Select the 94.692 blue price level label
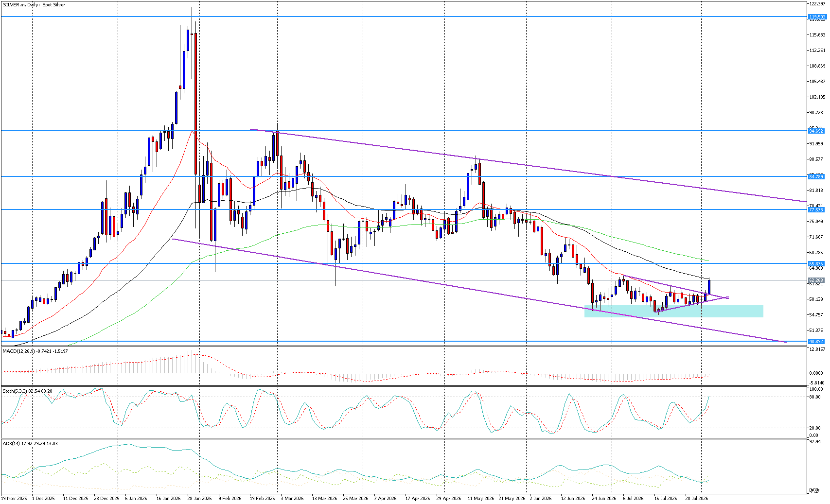The width and height of the screenshot is (830, 504). 816,131
